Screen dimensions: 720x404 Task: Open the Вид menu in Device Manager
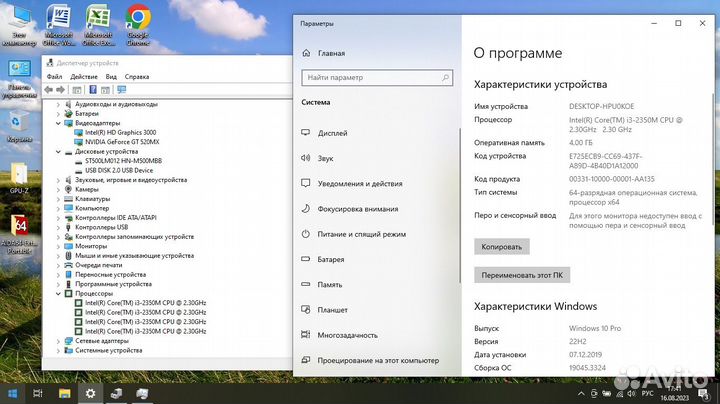tap(111, 77)
